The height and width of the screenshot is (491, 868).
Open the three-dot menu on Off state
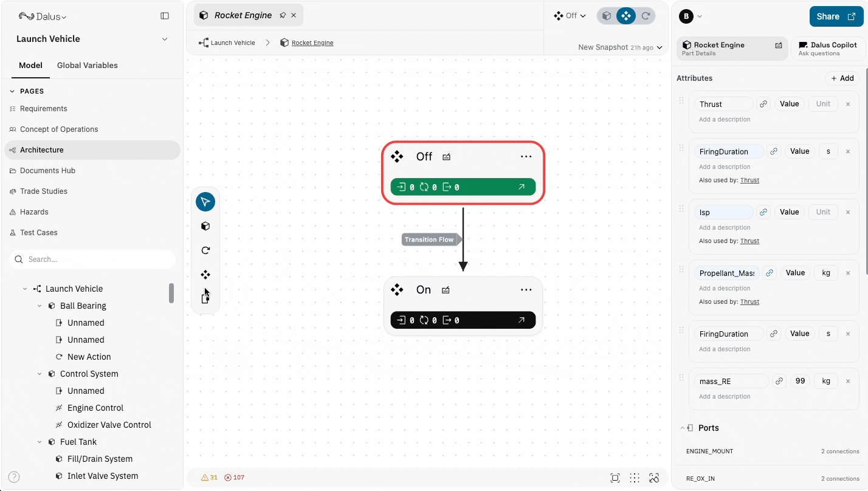(526, 157)
